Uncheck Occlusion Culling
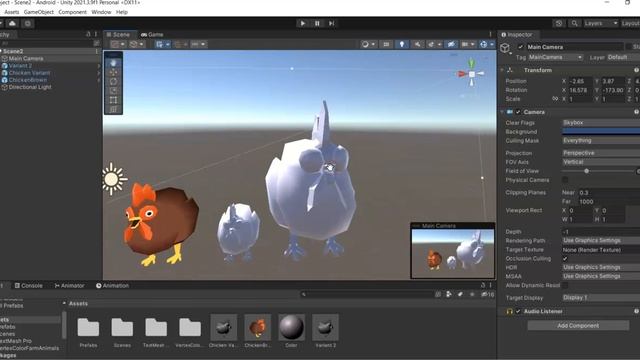This screenshot has height=360, width=640. click(x=565, y=258)
